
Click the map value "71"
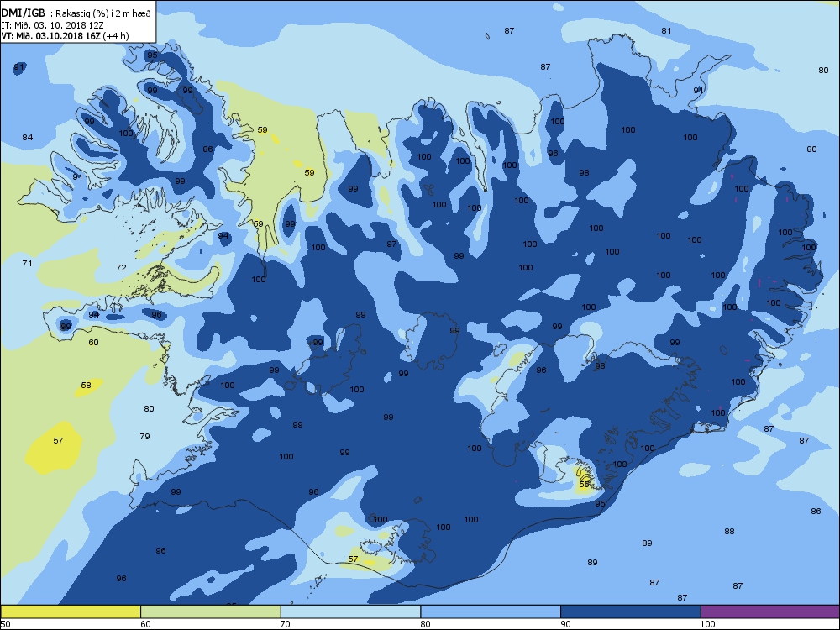27,263
